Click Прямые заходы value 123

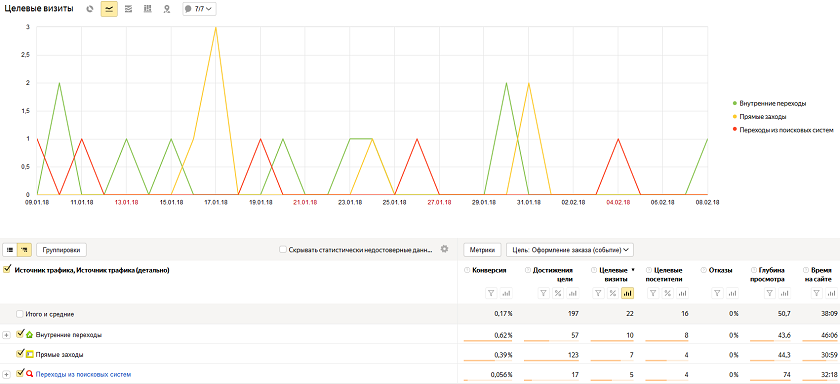point(573,355)
